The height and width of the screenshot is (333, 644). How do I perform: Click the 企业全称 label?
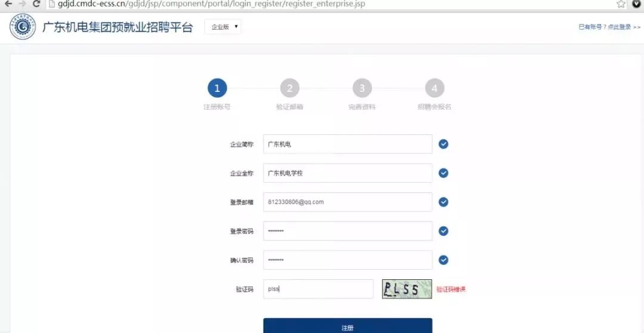pyautogui.click(x=241, y=174)
